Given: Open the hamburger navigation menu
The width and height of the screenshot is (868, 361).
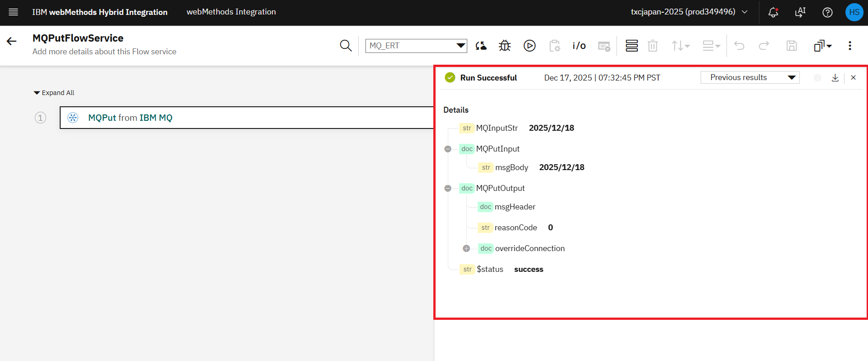Looking at the screenshot, I should pos(14,12).
